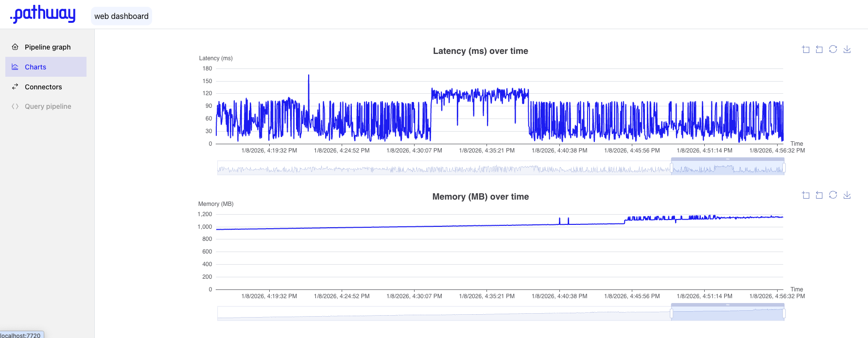
Task: Activate area zoom on the Latency chart
Action: [x=806, y=50]
